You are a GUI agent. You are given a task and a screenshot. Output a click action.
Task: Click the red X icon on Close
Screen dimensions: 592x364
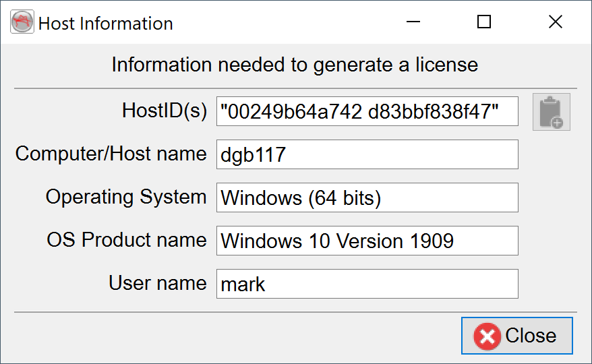click(x=487, y=336)
